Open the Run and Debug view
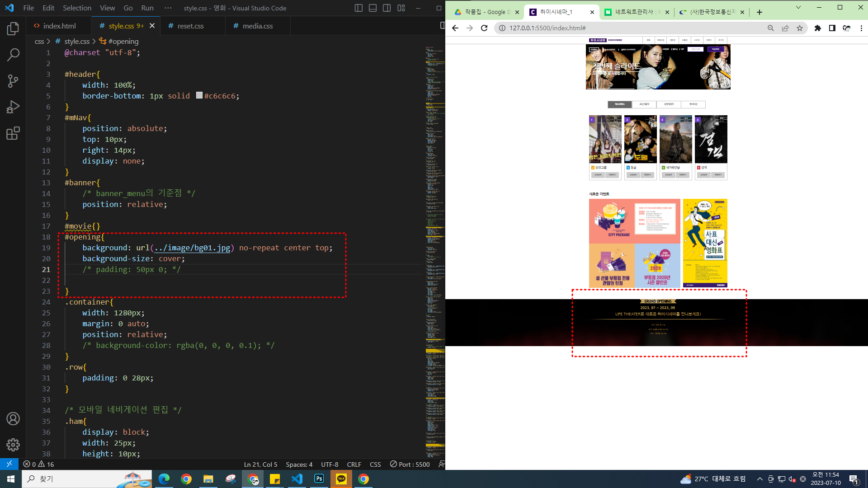The image size is (868, 488). point(13,108)
